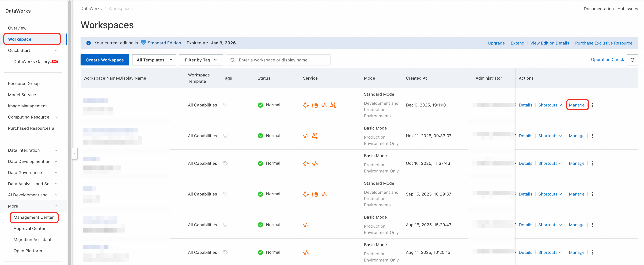This screenshot has width=644, height=265.
Task: Open the three-dot menu for the Dec 9 workspace
Action: click(x=593, y=105)
